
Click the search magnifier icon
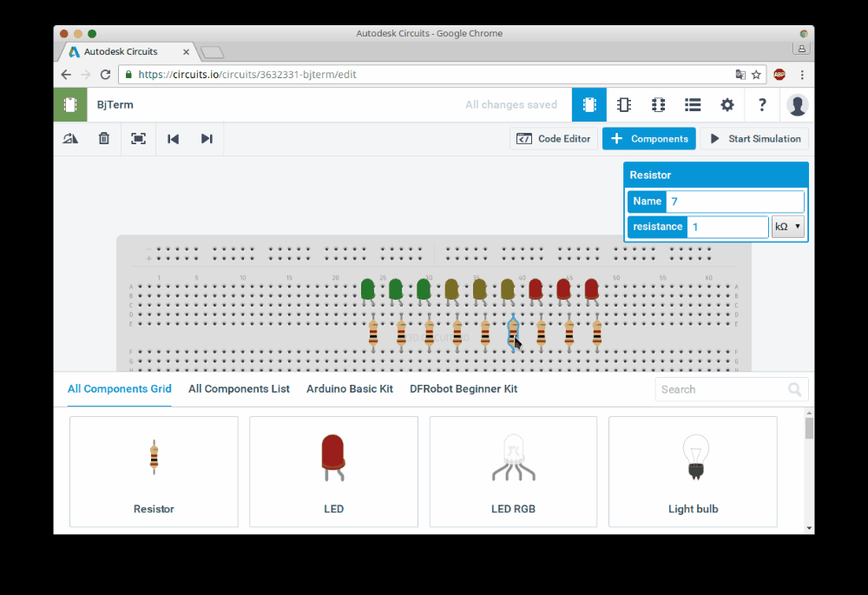795,389
